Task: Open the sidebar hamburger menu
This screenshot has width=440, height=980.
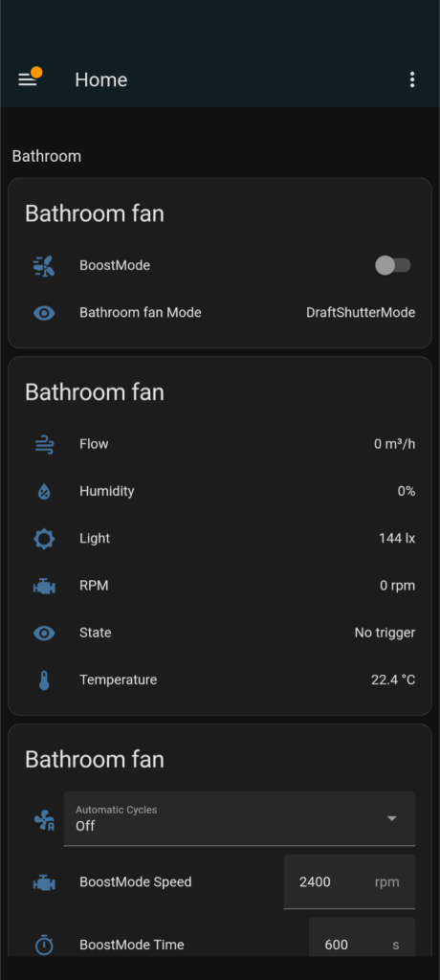Action: [x=28, y=80]
